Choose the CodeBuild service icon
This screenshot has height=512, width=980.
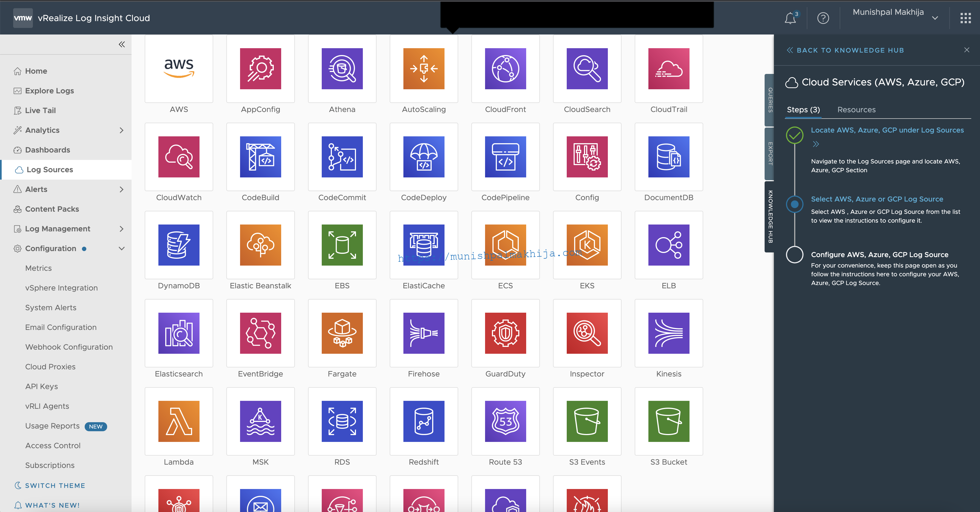coord(261,157)
